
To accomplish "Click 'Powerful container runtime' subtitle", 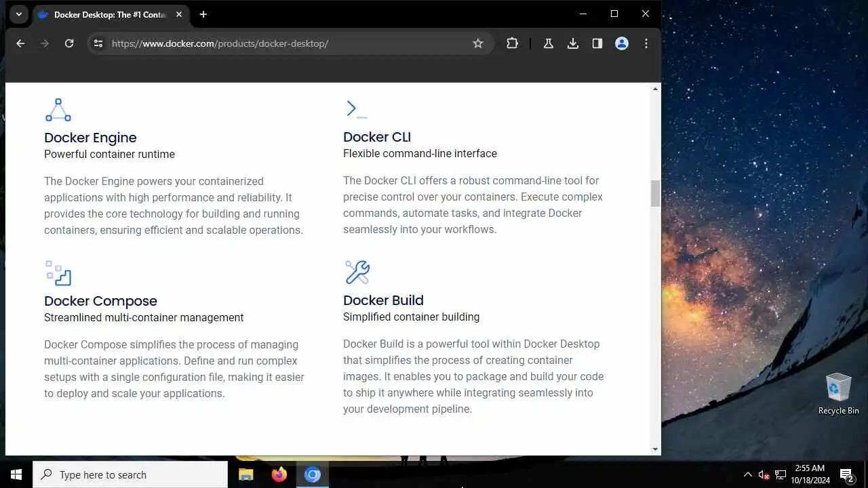I will (109, 154).
